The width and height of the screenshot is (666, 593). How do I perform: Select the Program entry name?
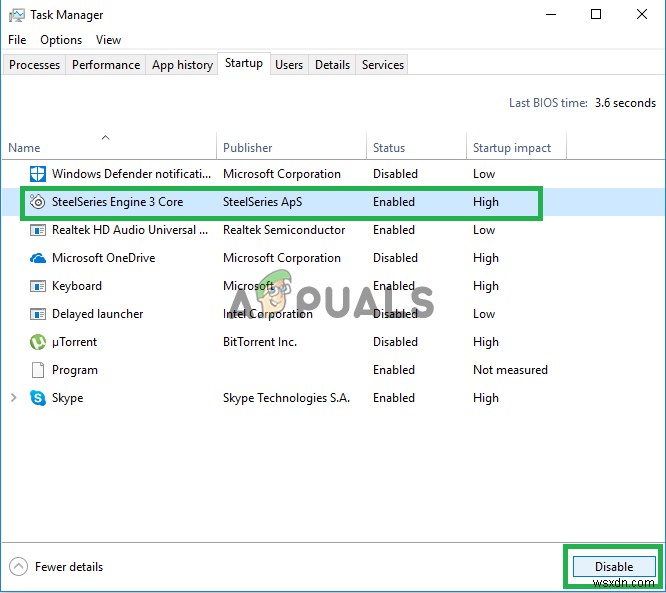click(x=75, y=370)
